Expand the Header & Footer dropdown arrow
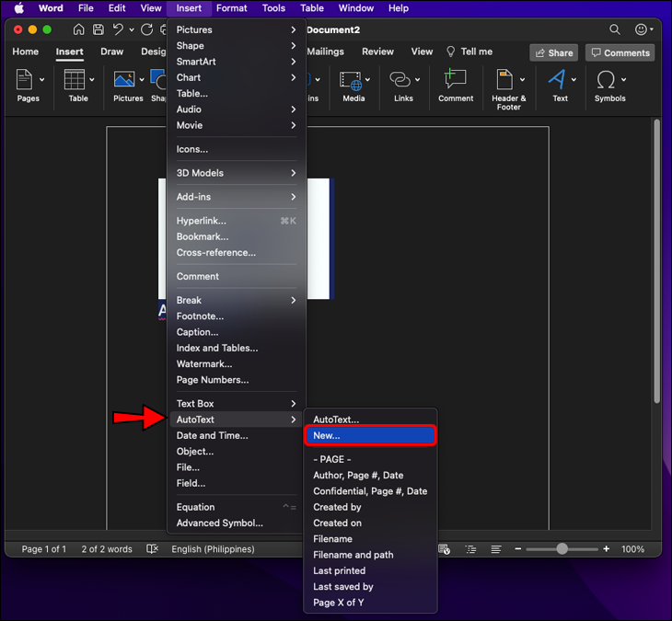Screen dimensions: 672x621 (523, 80)
